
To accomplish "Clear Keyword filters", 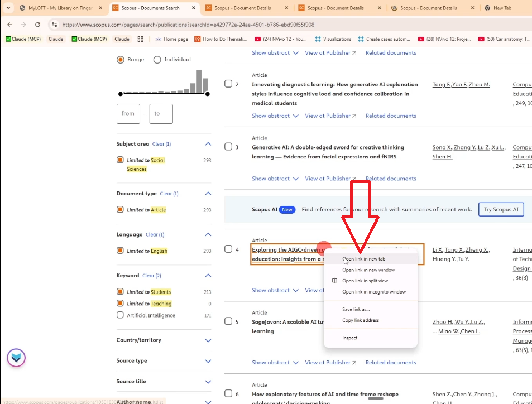I will (x=152, y=276).
